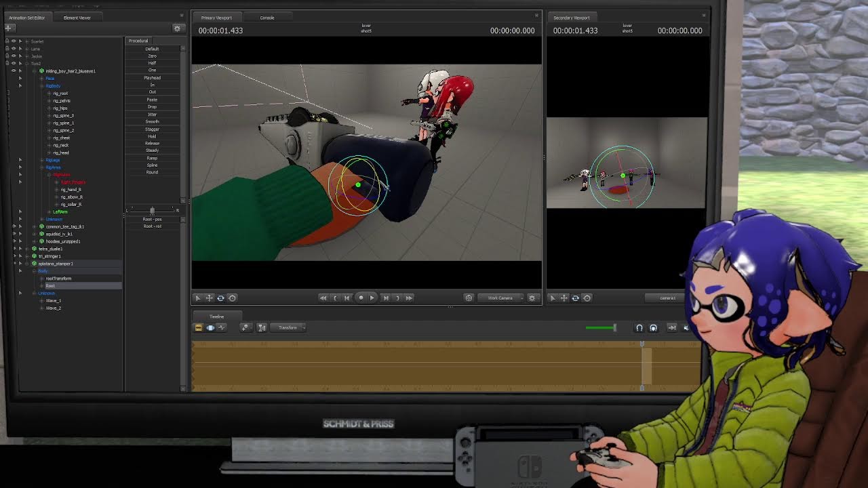Step back one frame
The image size is (868, 488).
tap(347, 298)
